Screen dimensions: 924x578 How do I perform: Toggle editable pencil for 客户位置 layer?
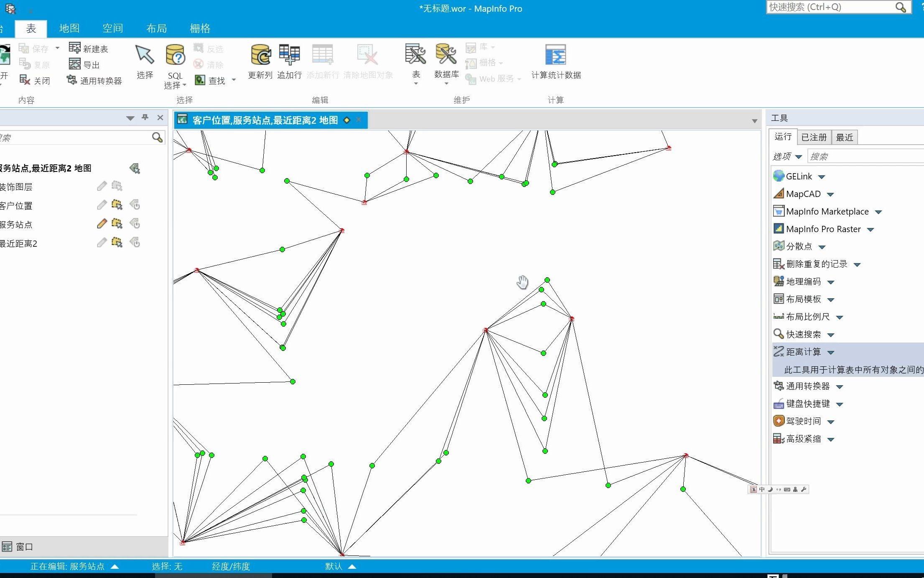coord(102,205)
